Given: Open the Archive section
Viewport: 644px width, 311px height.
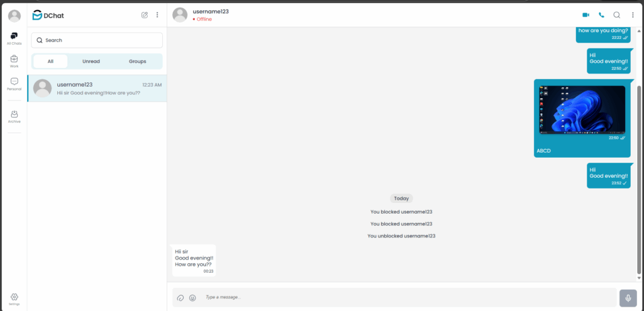Looking at the screenshot, I should pos(14,116).
